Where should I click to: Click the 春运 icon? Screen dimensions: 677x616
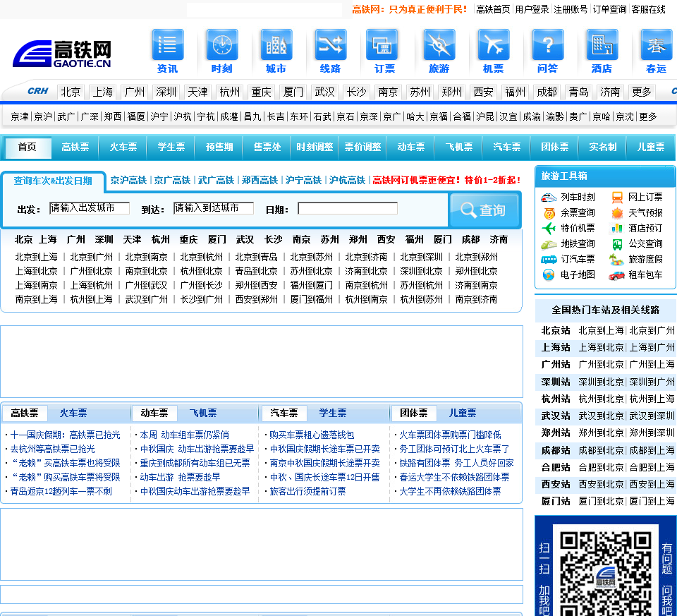[x=656, y=45]
